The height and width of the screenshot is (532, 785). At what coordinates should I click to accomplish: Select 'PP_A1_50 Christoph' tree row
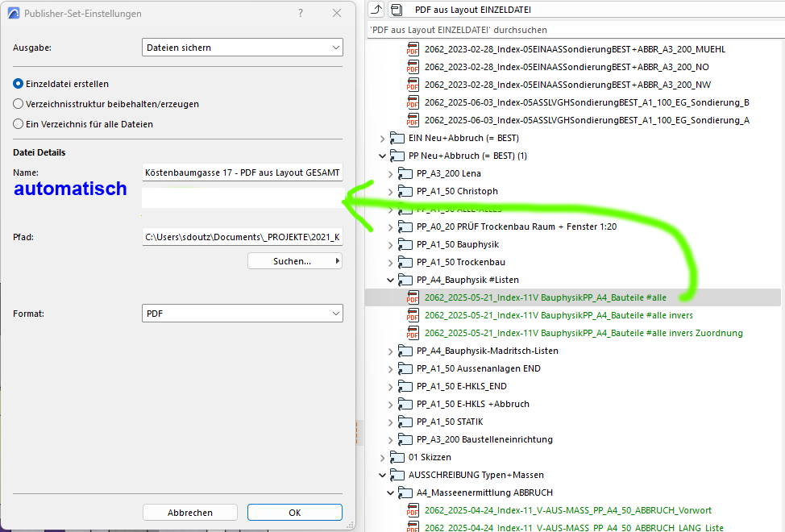tap(457, 191)
